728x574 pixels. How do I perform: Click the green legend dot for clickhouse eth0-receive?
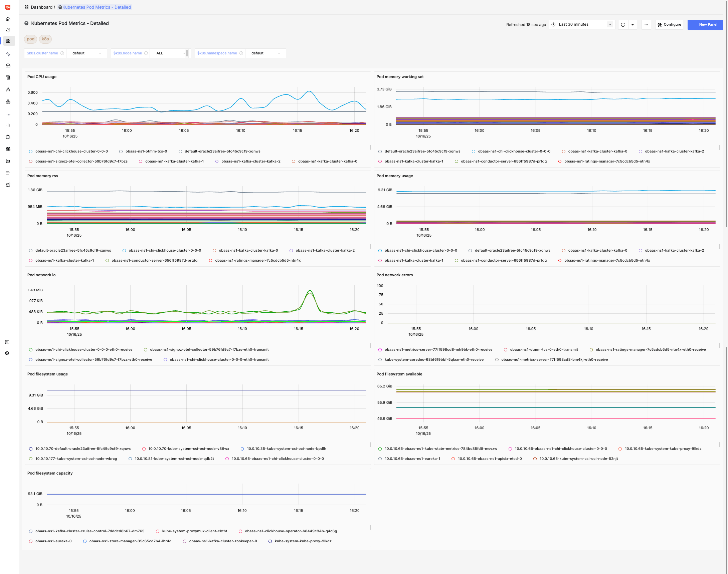31,349
